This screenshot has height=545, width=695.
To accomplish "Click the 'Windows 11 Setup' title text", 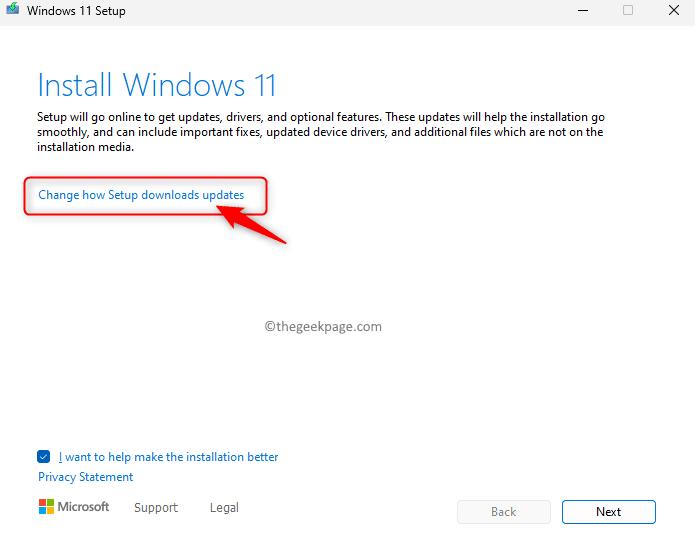I will (76, 11).
